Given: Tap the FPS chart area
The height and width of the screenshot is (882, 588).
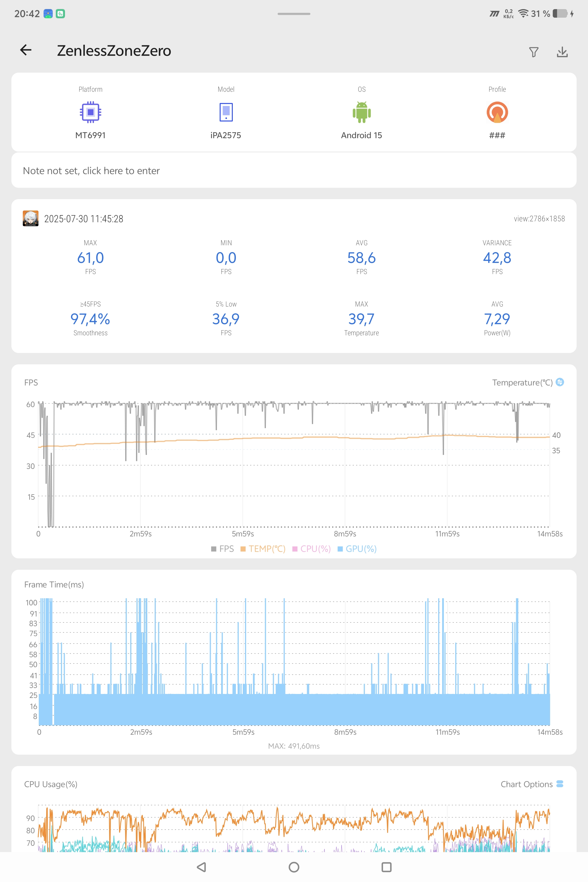Looking at the screenshot, I should (294, 465).
